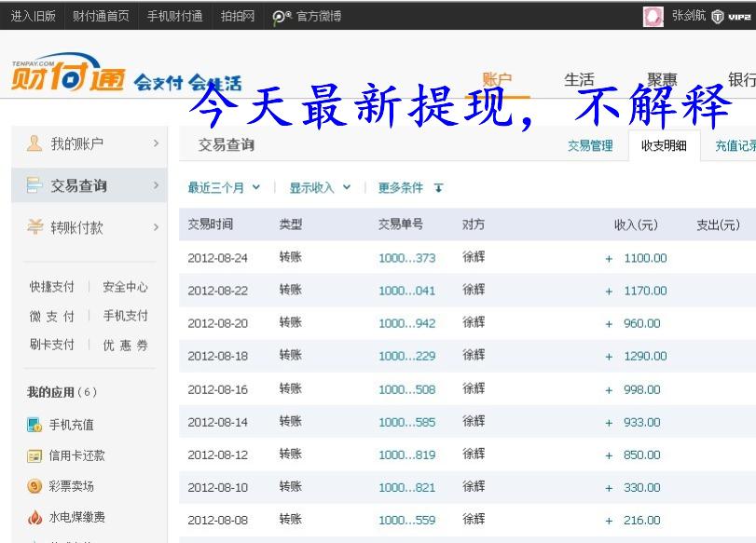Click the user avatar next to 张剑航
The image size is (756, 543).
653,16
